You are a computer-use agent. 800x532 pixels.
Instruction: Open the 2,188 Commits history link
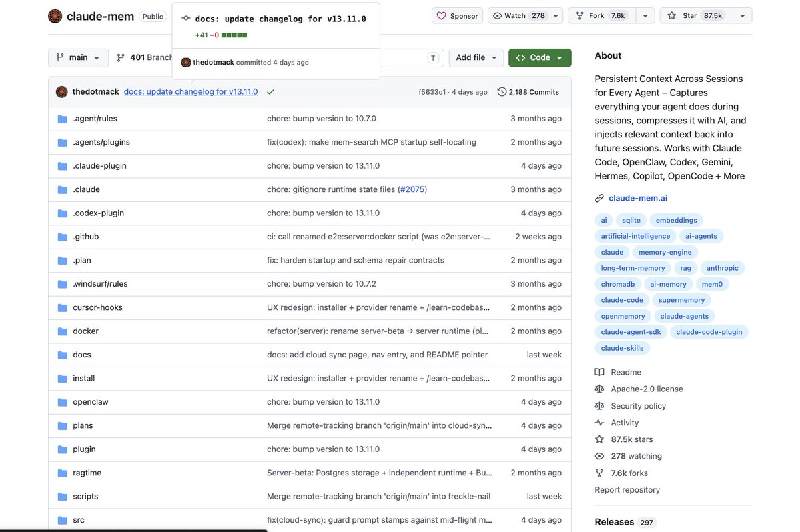(528, 92)
